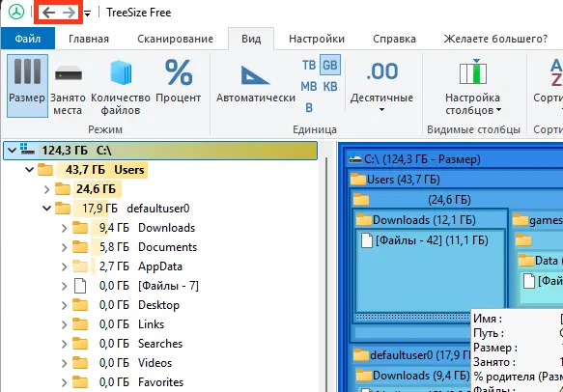The height and width of the screenshot is (392, 563).
Task: Click the 24,6 ГБ folder icon
Action: click(63, 189)
